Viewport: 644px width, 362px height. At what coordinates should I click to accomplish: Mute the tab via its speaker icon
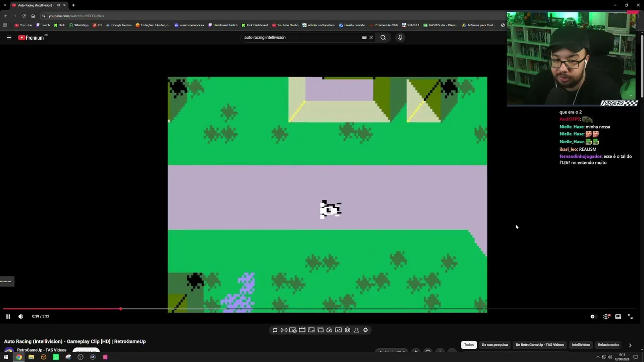58,5
